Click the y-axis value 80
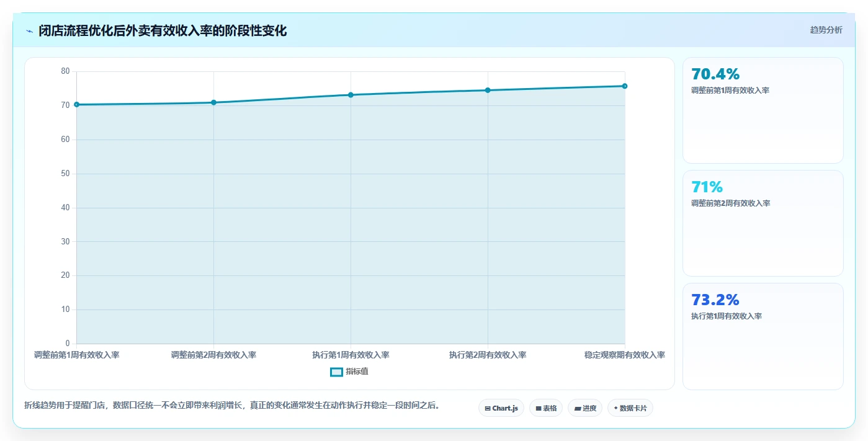The height and width of the screenshot is (441, 868). tap(65, 71)
